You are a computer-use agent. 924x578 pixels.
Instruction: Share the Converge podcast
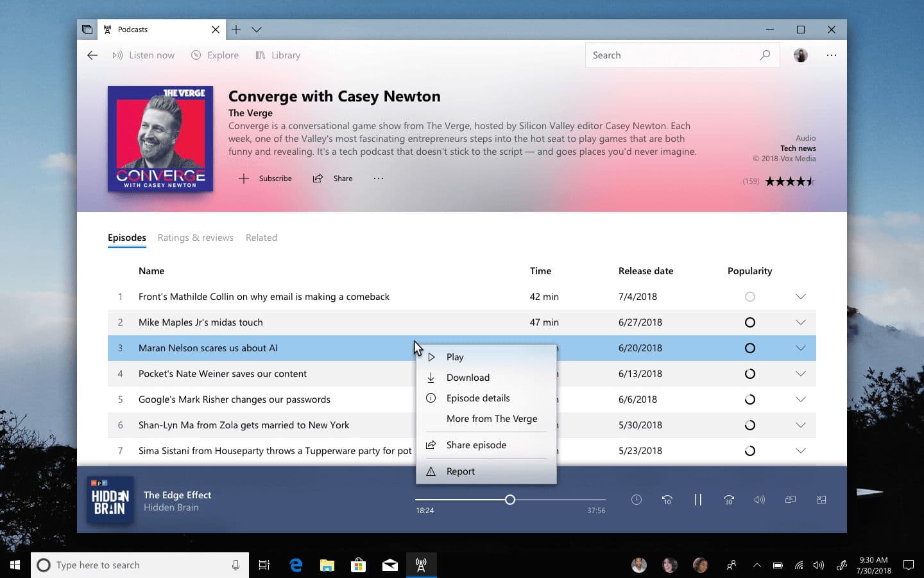(332, 179)
